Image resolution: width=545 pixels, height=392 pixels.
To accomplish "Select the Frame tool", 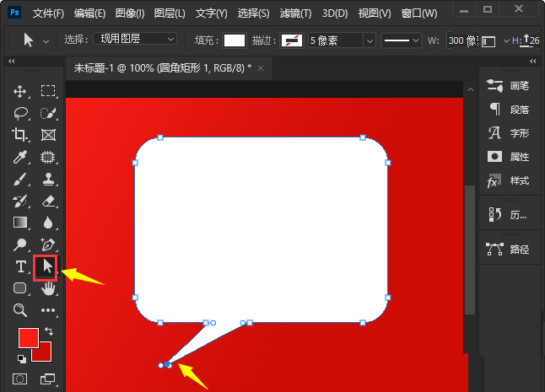I will 48,135.
